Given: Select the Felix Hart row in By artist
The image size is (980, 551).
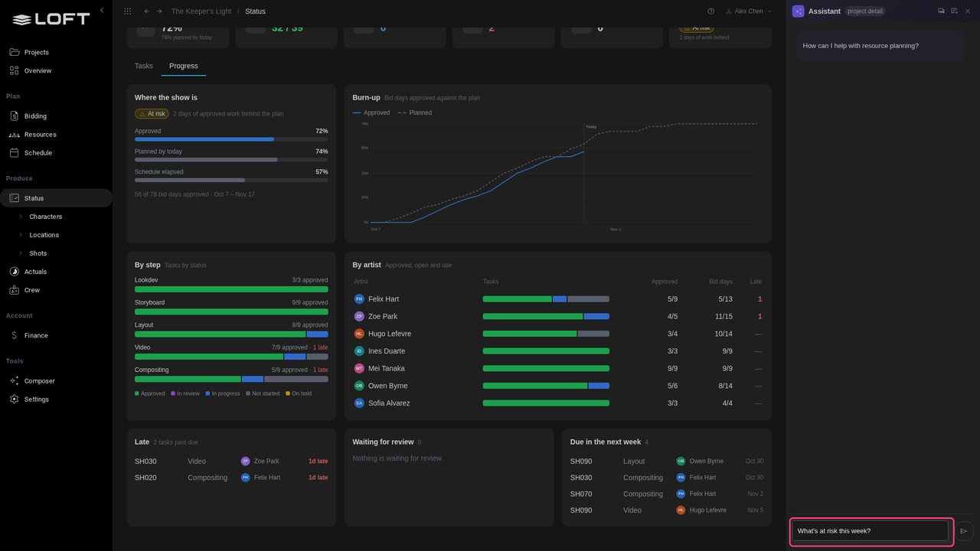Looking at the screenshot, I should [x=557, y=299].
